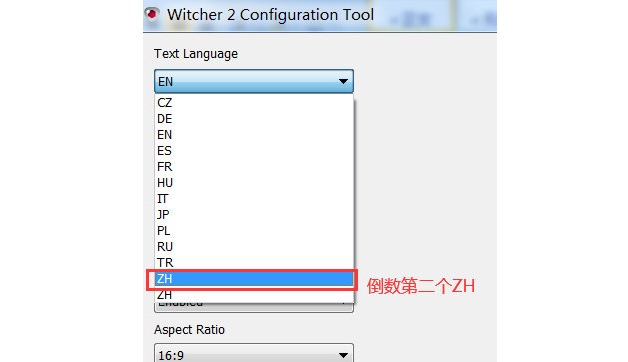This screenshot has height=362, width=628.
Task: Click the Witcher 2 Configuration Tool app icon
Action: pos(152,14)
